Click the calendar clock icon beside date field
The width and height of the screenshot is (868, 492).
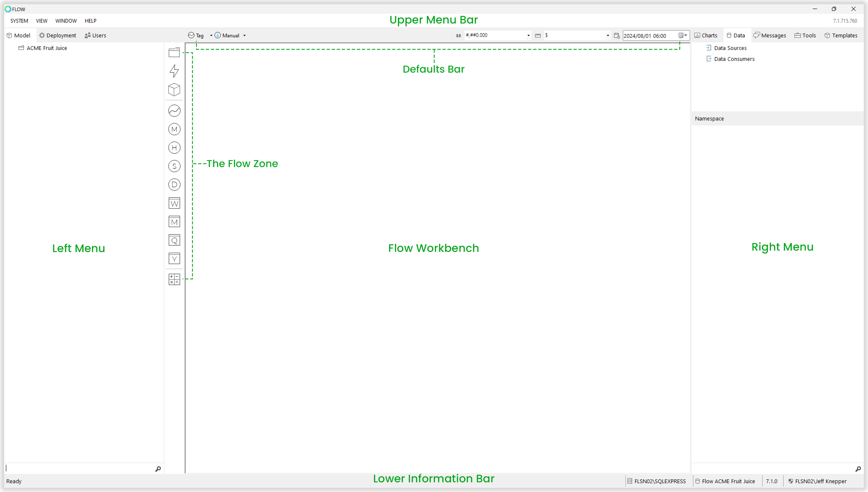pyautogui.click(x=617, y=35)
